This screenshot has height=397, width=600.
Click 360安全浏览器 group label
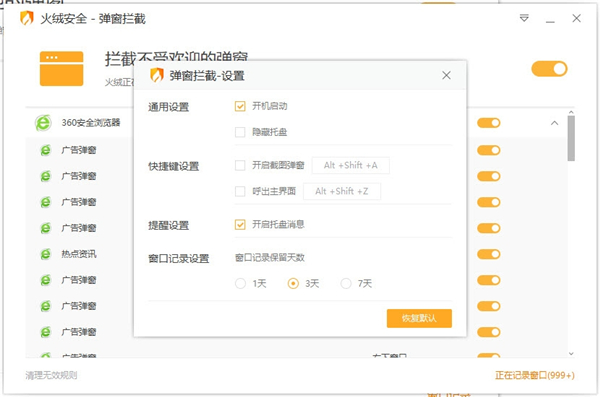pos(91,123)
